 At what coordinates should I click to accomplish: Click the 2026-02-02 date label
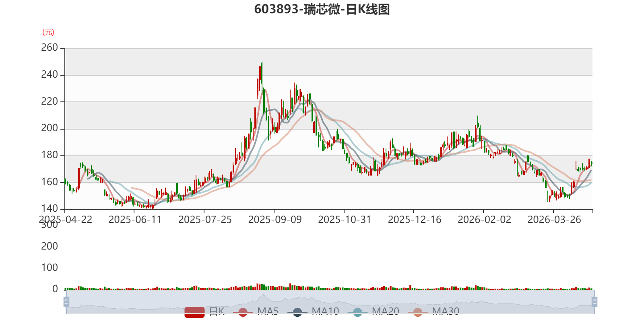tap(484, 220)
